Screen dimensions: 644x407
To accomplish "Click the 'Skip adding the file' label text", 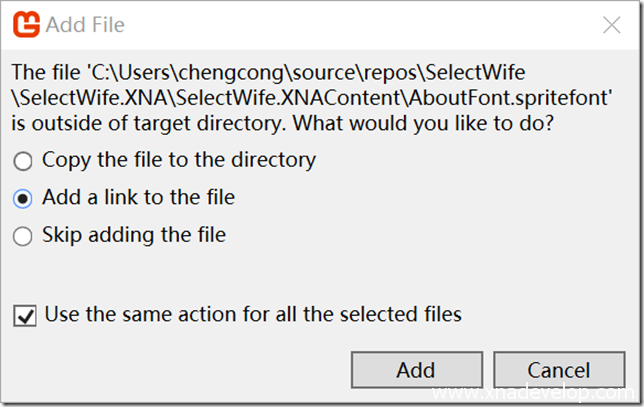I will pyautogui.click(x=133, y=236).
